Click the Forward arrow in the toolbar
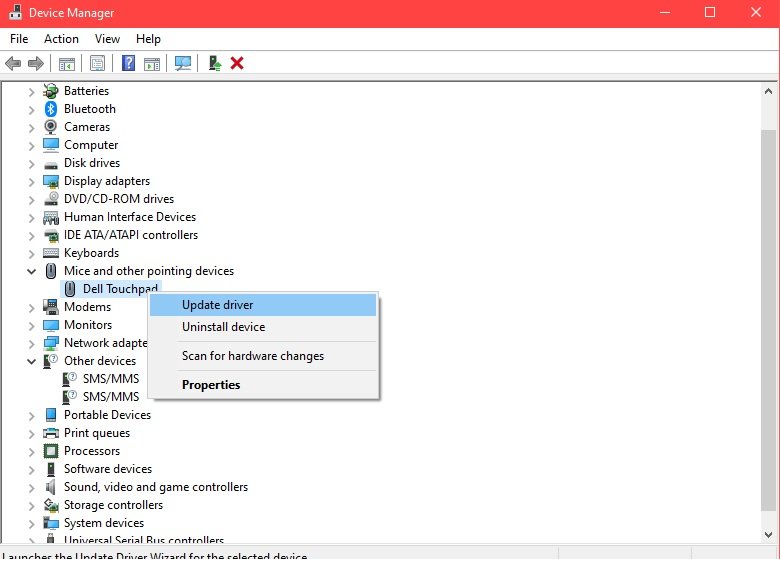780x566 pixels. (35, 64)
